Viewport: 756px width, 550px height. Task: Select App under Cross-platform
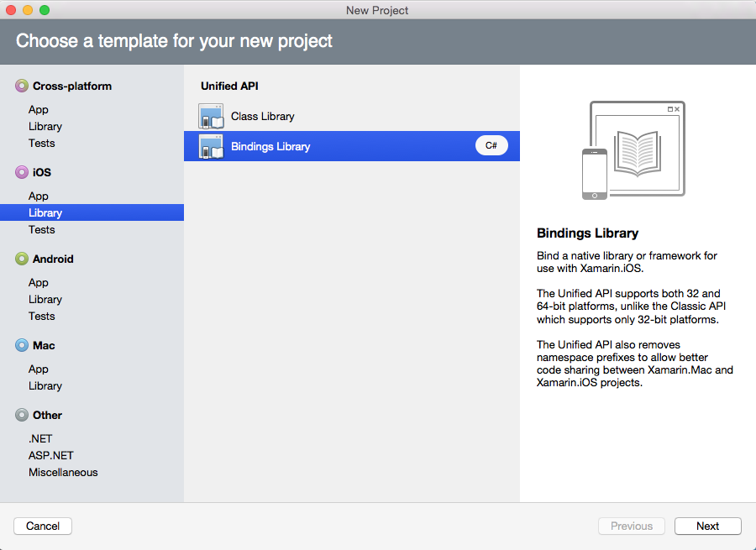(x=38, y=109)
